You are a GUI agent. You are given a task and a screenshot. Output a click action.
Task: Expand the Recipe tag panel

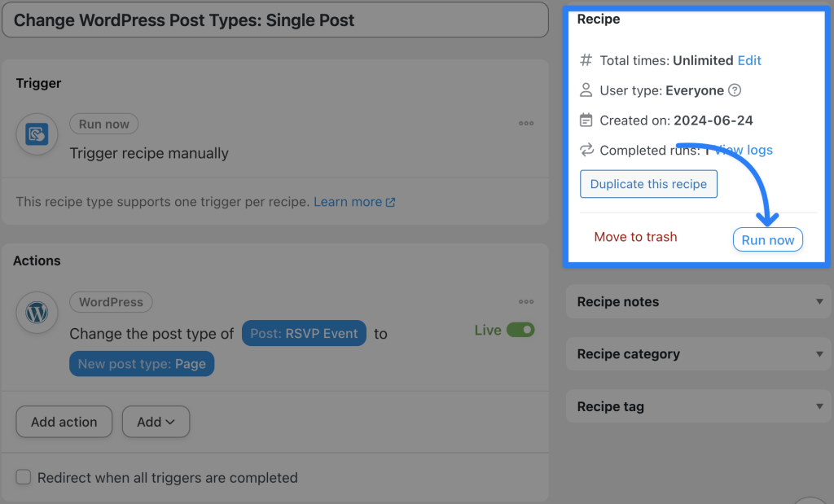click(819, 406)
